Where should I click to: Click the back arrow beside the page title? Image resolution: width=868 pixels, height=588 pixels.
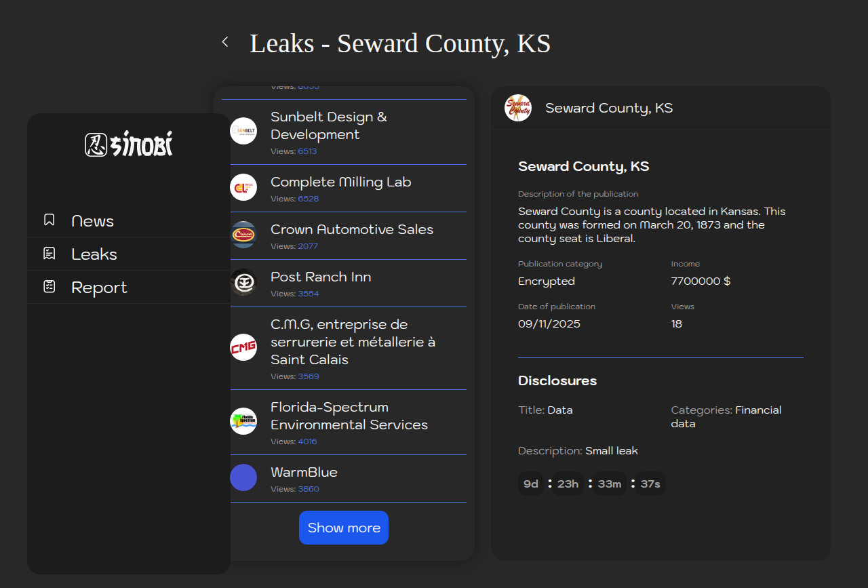(x=225, y=42)
